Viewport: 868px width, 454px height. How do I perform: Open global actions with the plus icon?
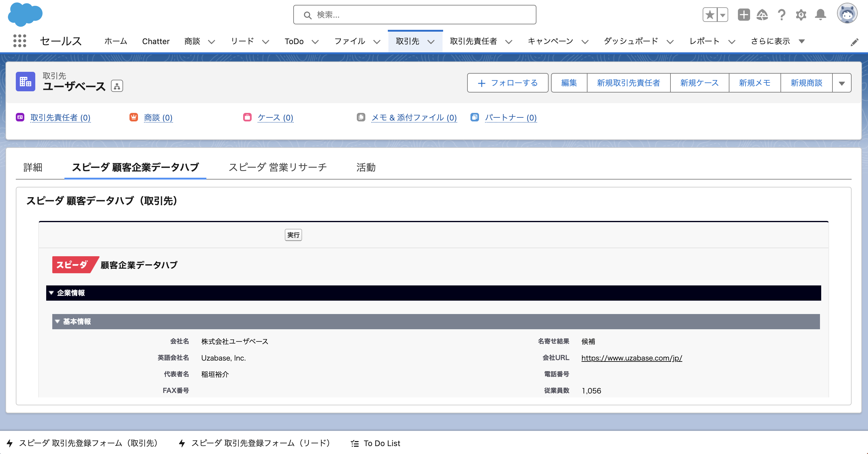pyautogui.click(x=744, y=15)
